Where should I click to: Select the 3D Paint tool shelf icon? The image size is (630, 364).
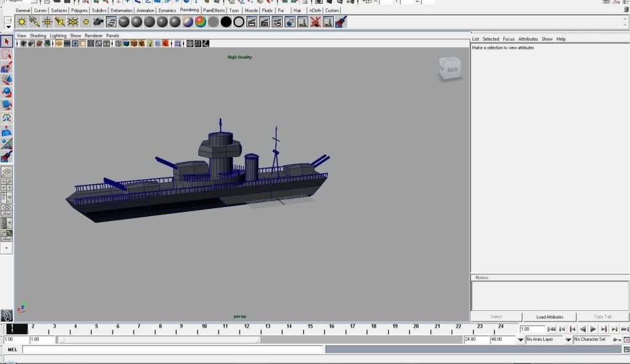click(341, 22)
